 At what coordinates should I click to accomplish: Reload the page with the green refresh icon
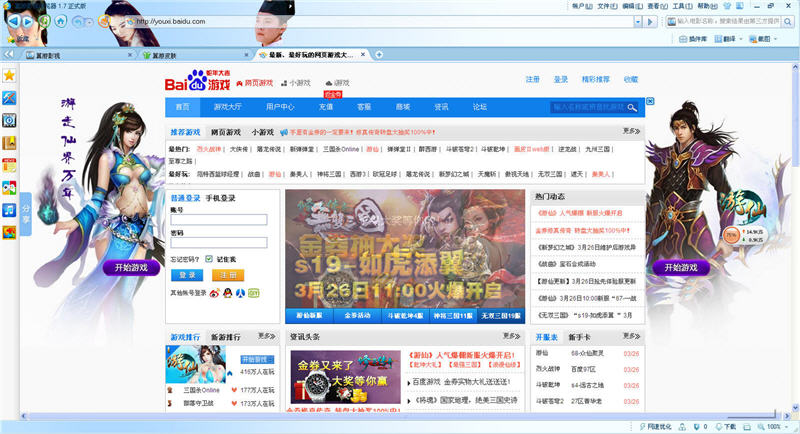pyautogui.click(x=44, y=21)
